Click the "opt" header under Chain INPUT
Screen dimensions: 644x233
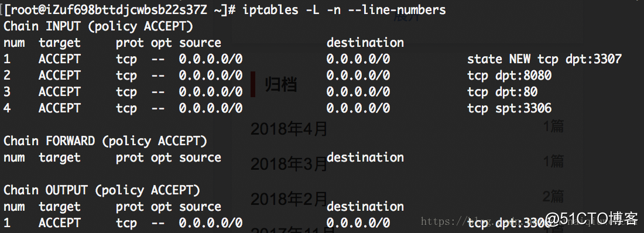(x=162, y=43)
